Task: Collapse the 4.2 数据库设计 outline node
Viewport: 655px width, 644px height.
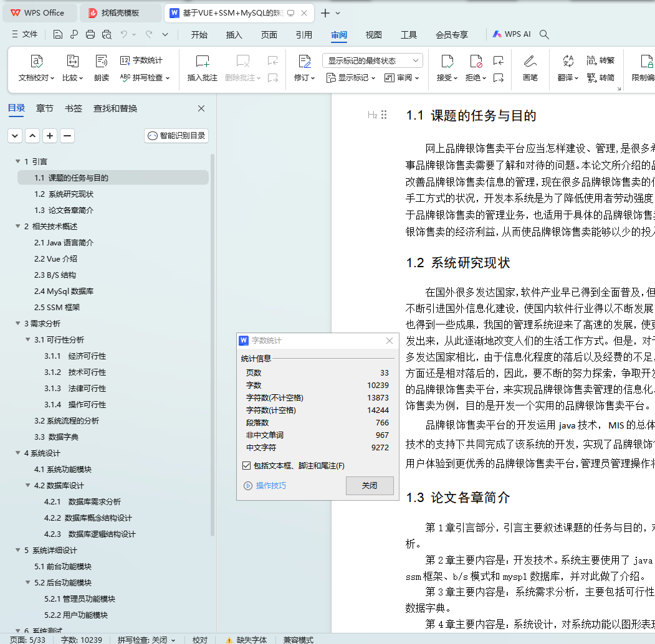Action: (27, 485)
